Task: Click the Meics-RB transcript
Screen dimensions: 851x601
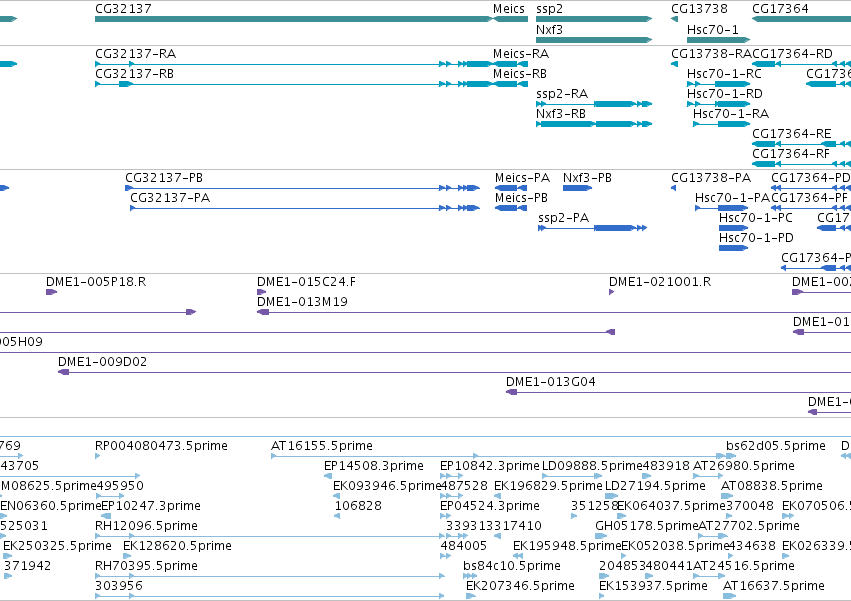Action: (510, 84)
